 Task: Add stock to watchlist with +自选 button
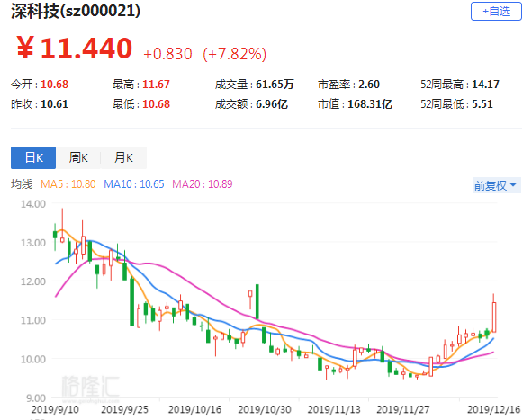pos(496,11)
